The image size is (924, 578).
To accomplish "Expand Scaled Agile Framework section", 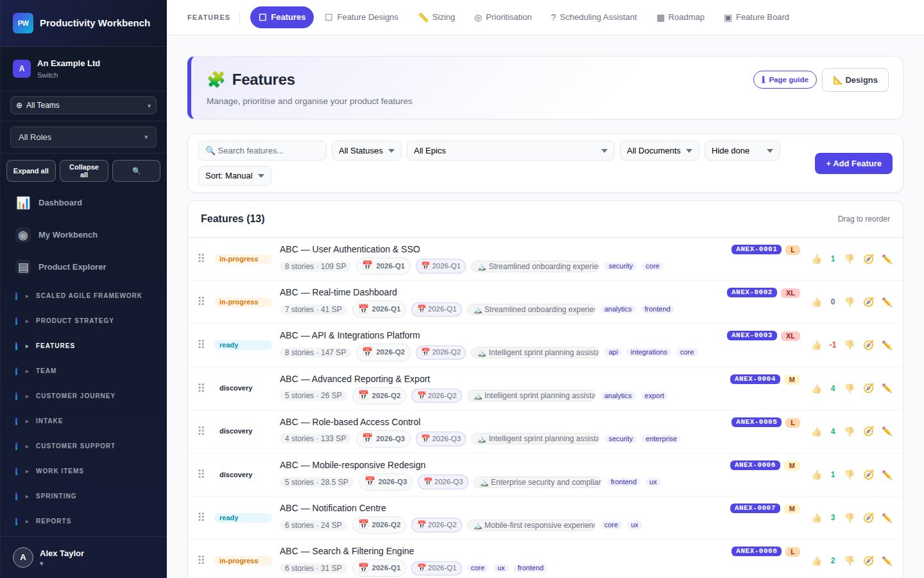I will coord(83,296).
